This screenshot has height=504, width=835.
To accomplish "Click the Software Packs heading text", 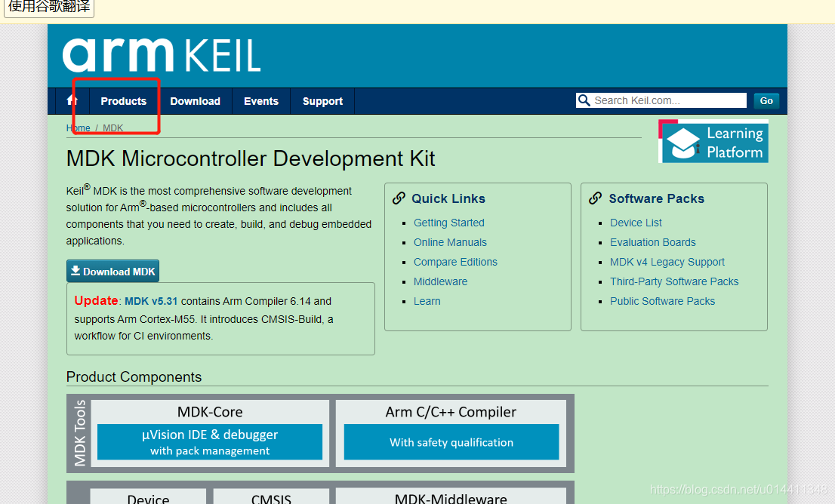I will click(x=657, y=198).
